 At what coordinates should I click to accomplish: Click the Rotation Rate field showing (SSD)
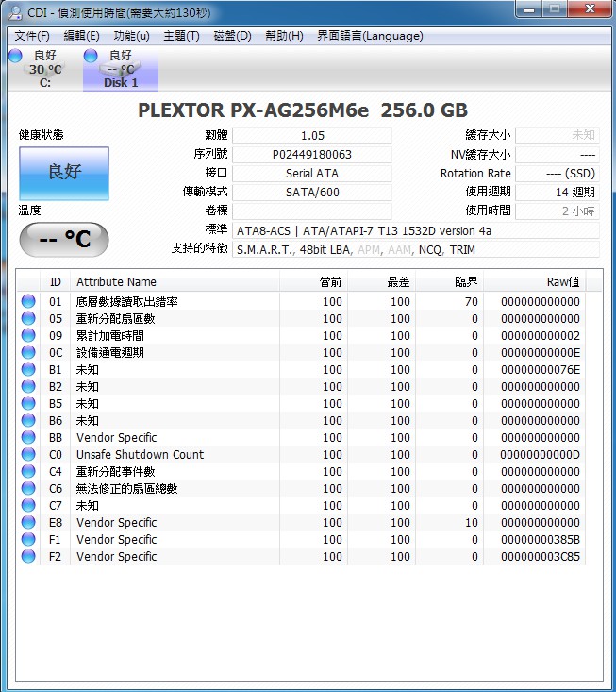pyautogui.click(x=558, y=174)
